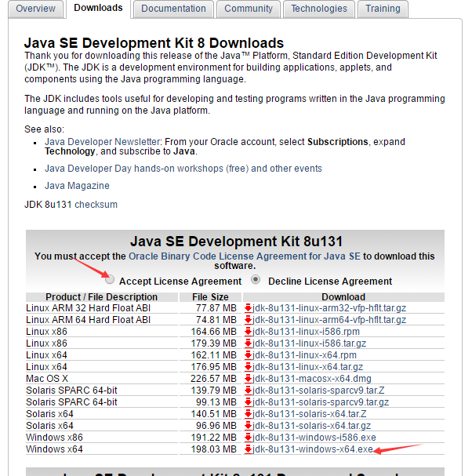Click download icon next to jdk-8u131-linux-x64.rpm
Screen dimensions: 472x476
248,355
